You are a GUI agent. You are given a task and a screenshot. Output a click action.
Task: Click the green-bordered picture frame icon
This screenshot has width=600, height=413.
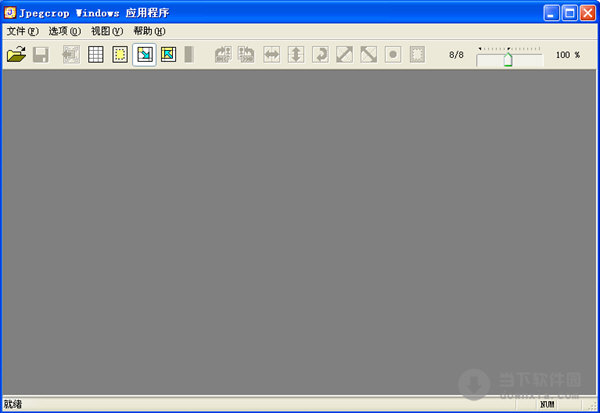coord(168,55)
